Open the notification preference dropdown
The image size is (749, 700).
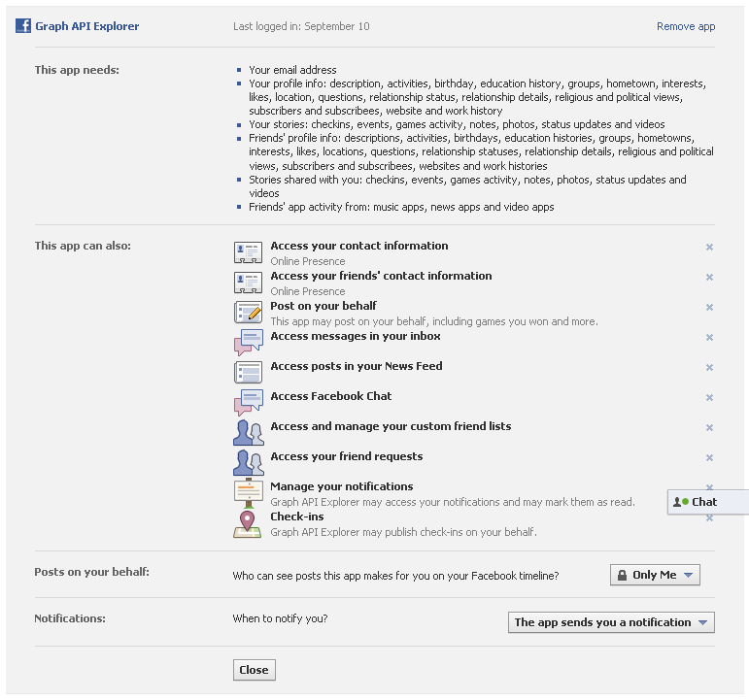click(x=611, y=622)
